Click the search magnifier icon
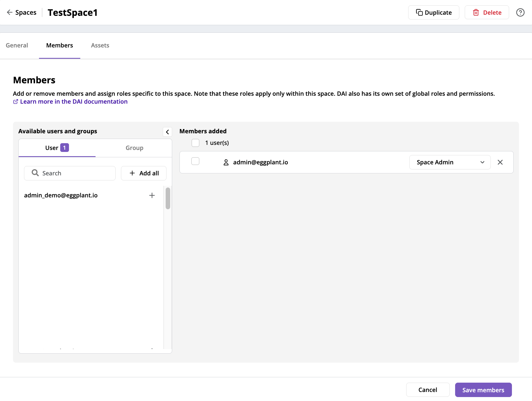The width and height of the screenshot is (532, 401). point(35,173)
